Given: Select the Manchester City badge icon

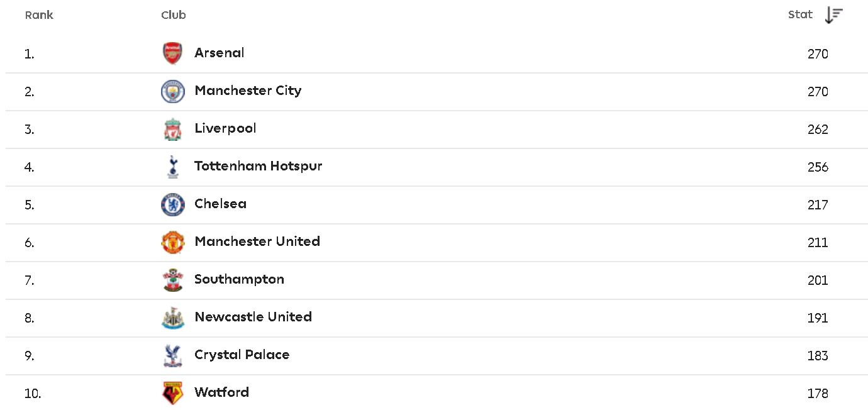Looking at the screenshot, I should pos(172,91).
